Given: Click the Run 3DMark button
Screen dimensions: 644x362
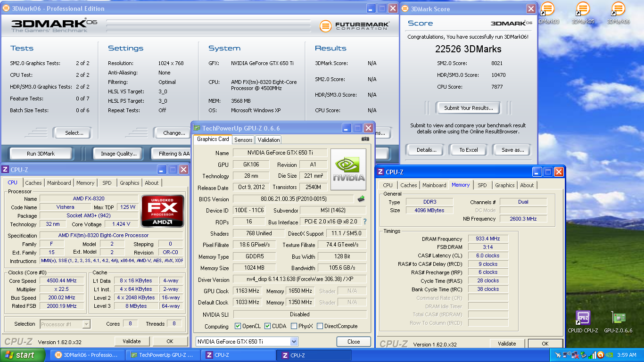Looking at the screenshot, I should pyautogui.click(x=41, y=154).
